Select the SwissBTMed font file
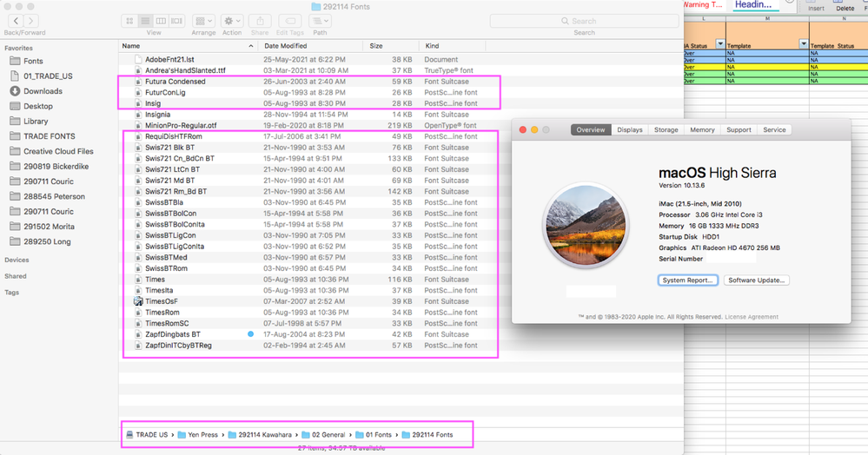This screenshot has height=455, width=868. [166, 257]
